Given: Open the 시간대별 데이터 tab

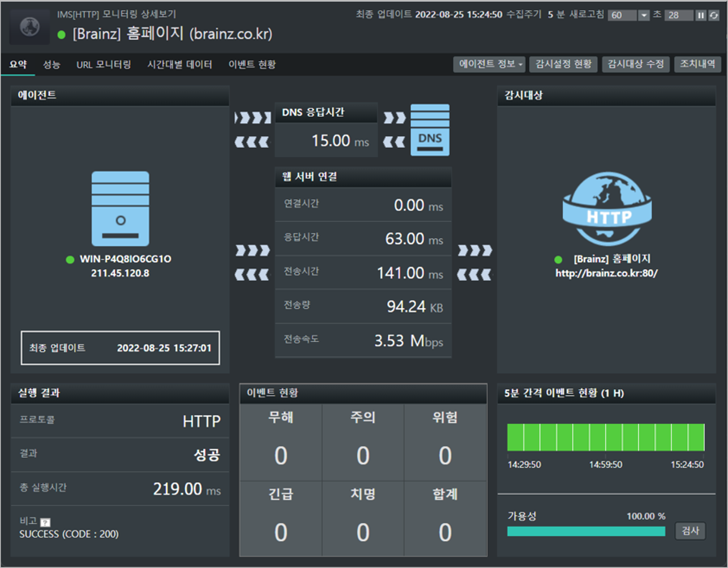Looking at the screenshot, I should [x=180, y=64].
